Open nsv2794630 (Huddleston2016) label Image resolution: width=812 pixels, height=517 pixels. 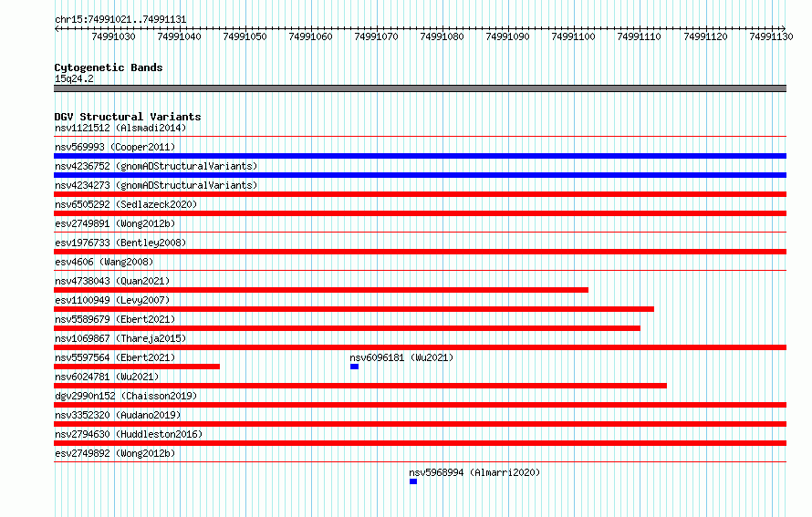[x=129, y=434]
